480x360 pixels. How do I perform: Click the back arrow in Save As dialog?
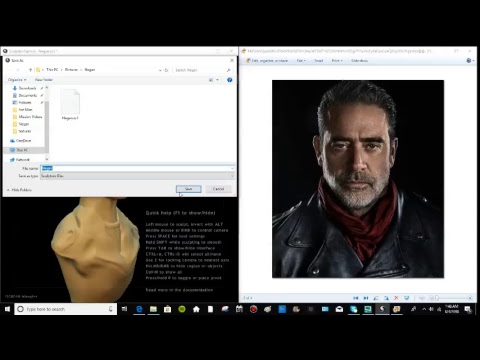10,70
